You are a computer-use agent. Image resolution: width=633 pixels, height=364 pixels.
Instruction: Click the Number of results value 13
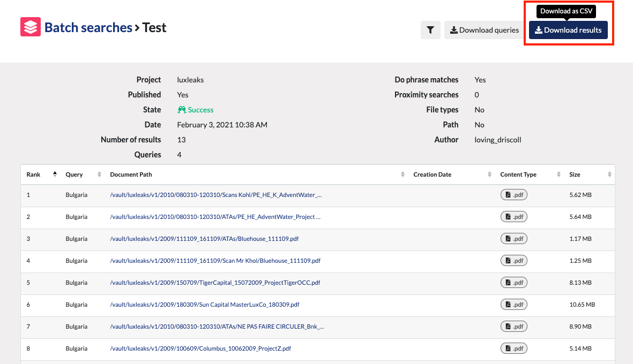pyautogui.click(x=181, y=140)
